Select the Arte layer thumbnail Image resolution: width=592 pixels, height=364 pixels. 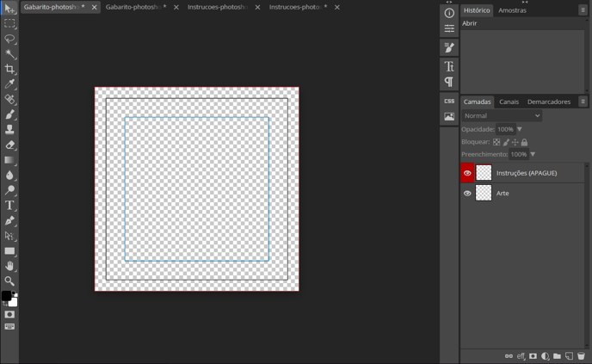point(484,194)
